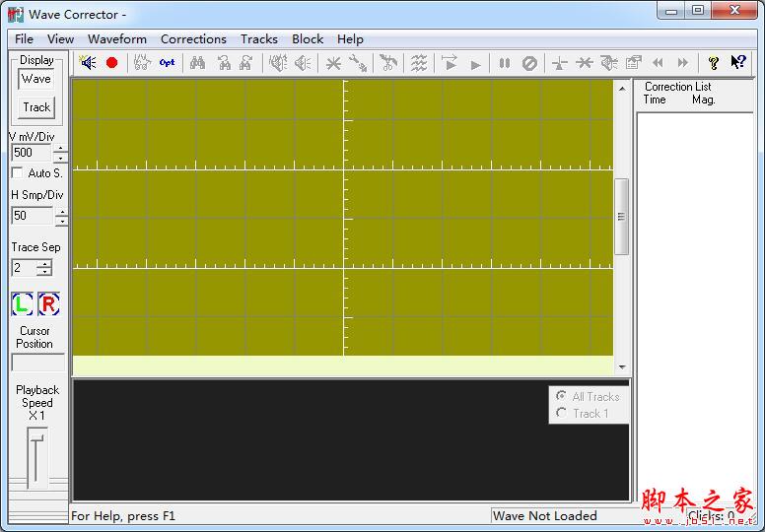Open the Corrections menu

point(193,39)
